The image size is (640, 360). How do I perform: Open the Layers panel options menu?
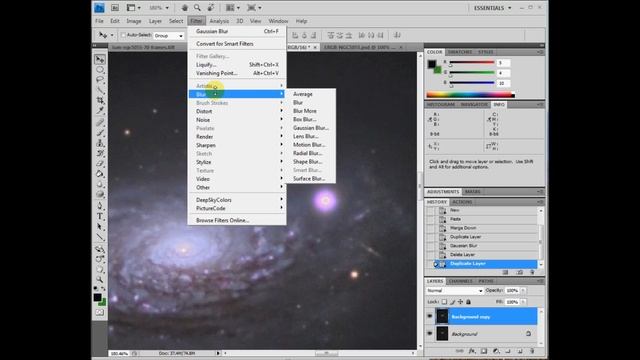pyautogui.click(x=540, y=281)
